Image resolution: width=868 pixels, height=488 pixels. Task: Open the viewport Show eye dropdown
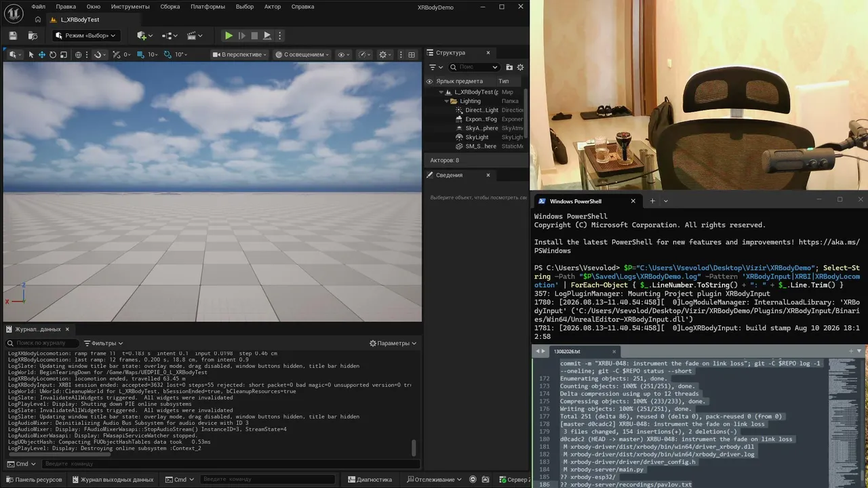click(x=343, y=54)
